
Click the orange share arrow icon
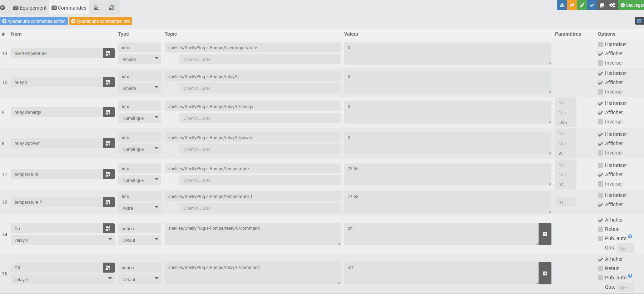(572, 5)
